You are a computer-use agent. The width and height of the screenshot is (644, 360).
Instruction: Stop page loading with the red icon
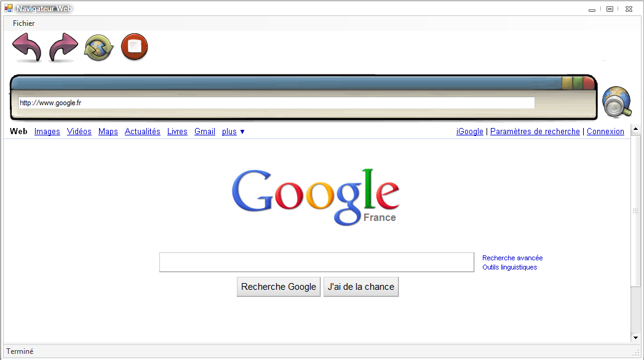[134, 47]
